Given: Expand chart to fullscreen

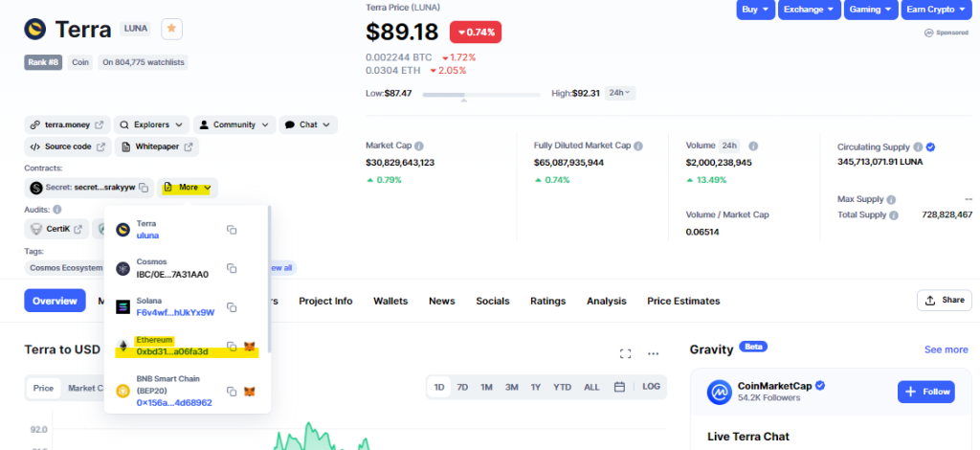Looking at the screenshot, I should [625, 353].
